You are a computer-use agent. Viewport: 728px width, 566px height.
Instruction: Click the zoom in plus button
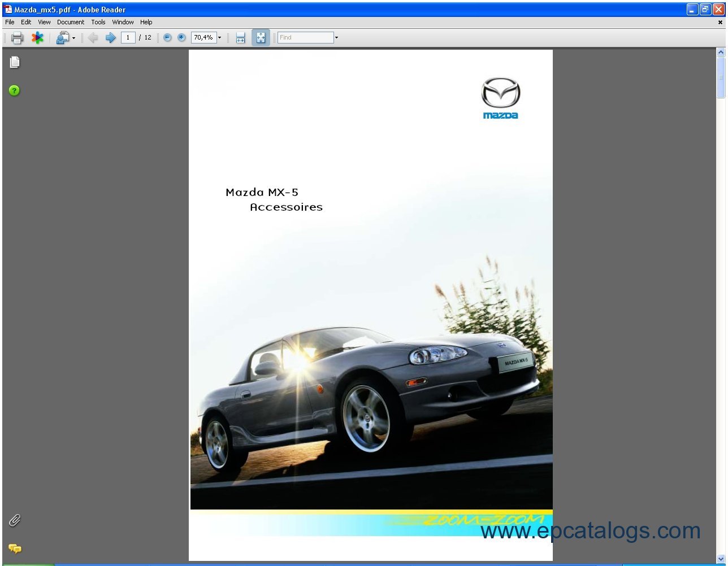click(181, 38)
